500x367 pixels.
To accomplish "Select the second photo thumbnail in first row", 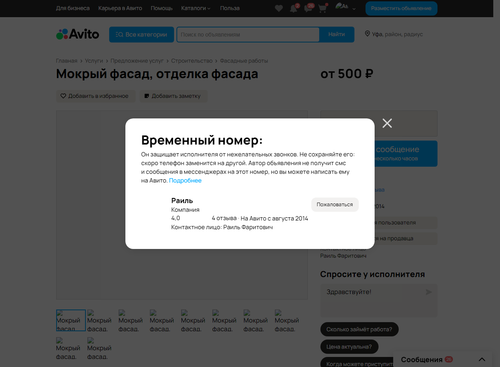I will pyautogui.click(x=99, y=320).
